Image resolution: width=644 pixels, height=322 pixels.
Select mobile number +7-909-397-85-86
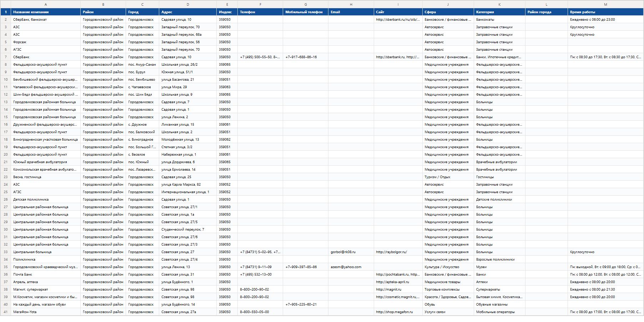(x=306, y=267)
